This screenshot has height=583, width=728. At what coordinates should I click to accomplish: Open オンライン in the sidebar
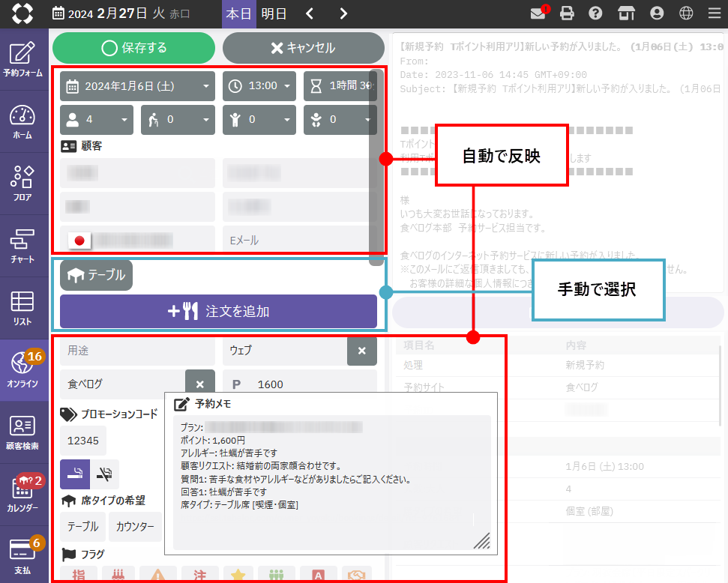pos(22,370)
